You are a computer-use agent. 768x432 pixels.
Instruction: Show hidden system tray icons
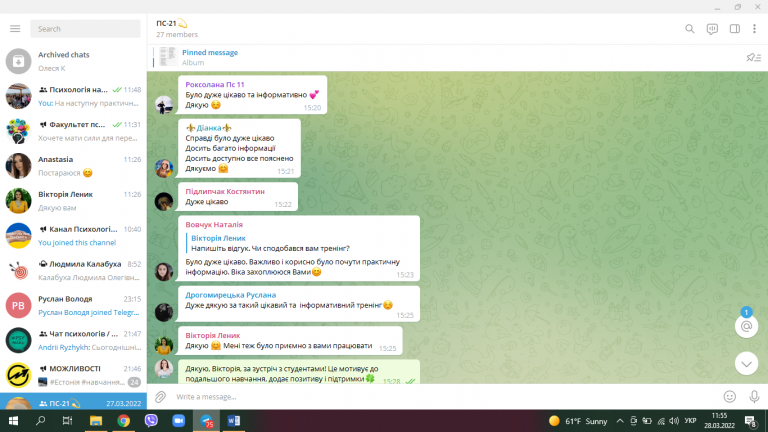(620, 421)
